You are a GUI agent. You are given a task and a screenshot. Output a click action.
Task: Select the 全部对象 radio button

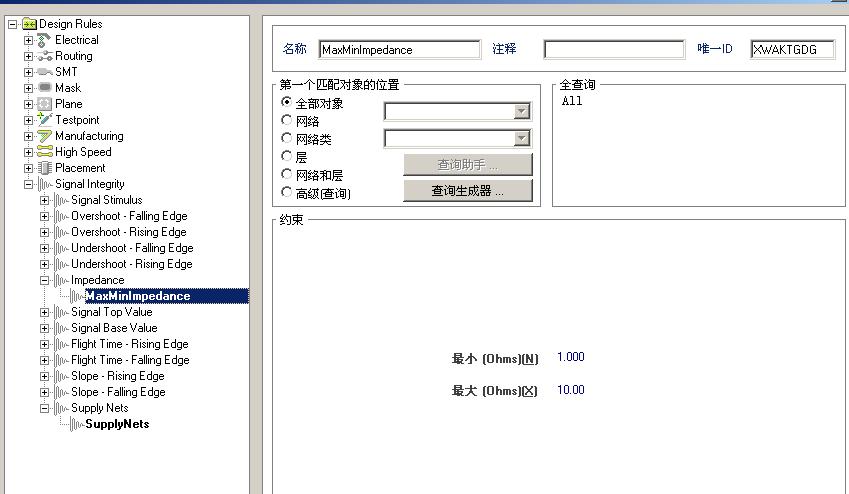(x=286, y=102)
